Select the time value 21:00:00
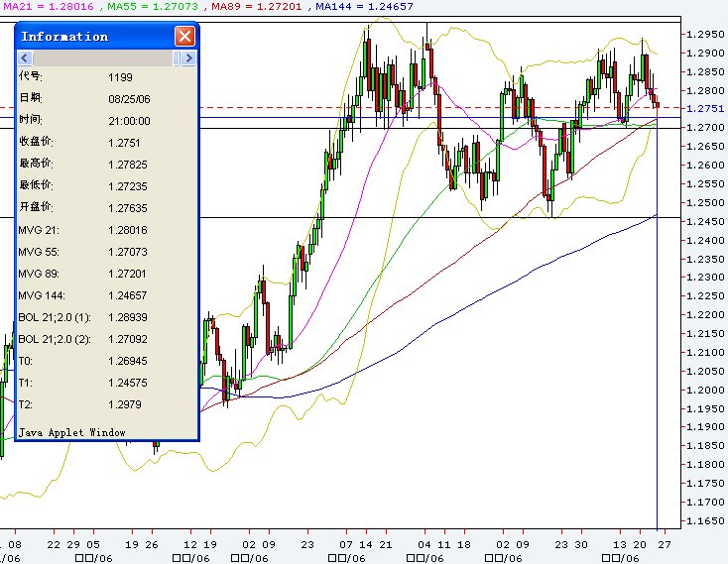728x564 pixels. (x=129, y=121)
